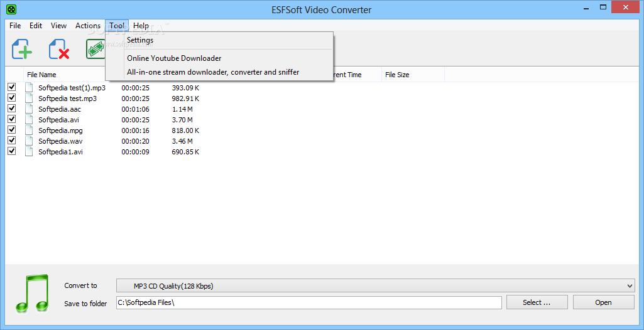644x330 pixels.
Task: Click the 00:00:16 duration value
Action: point(135,130)
